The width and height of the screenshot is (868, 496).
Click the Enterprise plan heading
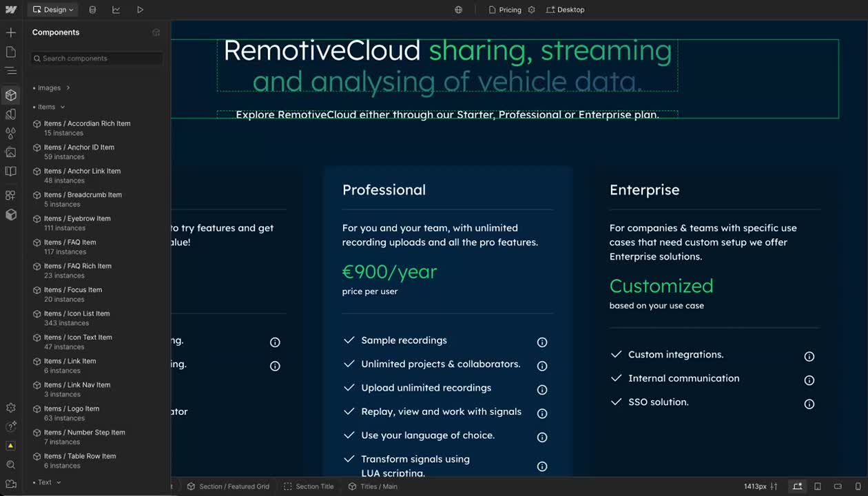pos(644,190)
